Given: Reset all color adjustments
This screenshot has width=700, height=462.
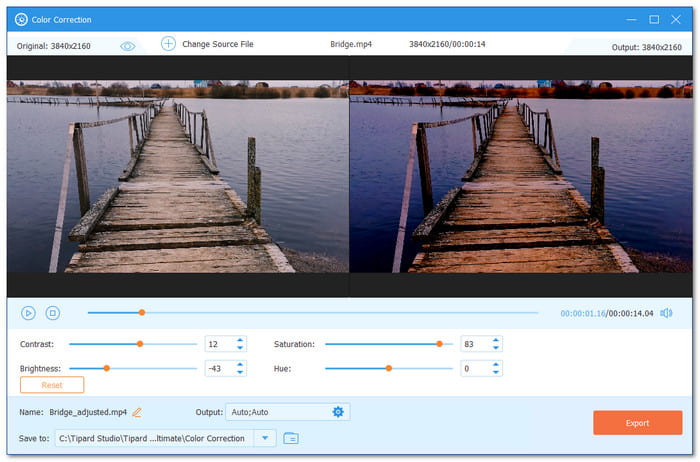Looking at the screenshot, I should 52,385.
